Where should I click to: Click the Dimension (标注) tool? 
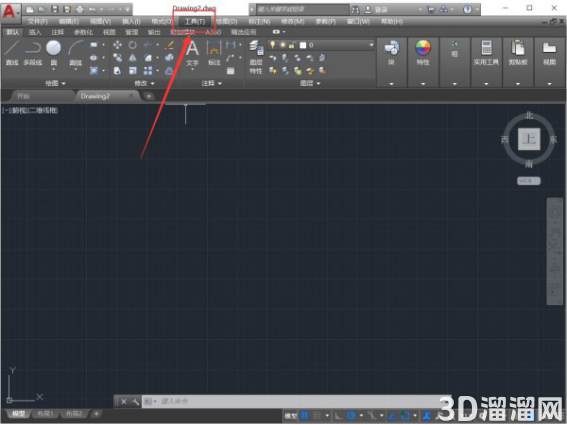pos(214,53)
